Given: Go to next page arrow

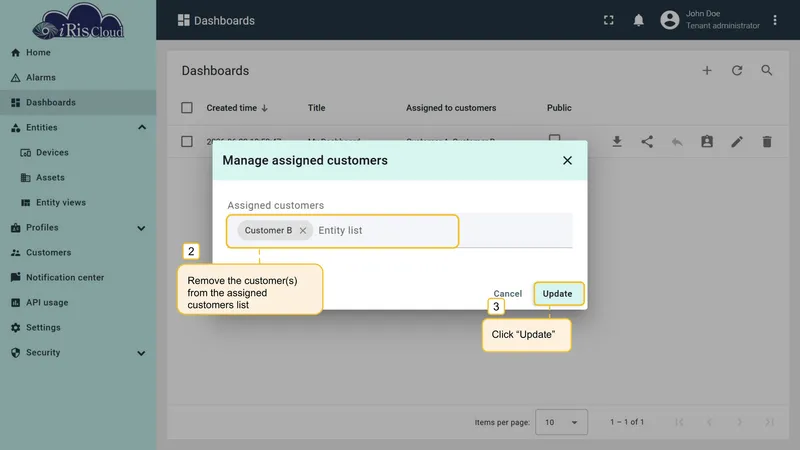Looking at the screenshot, I should pos(739,422).
